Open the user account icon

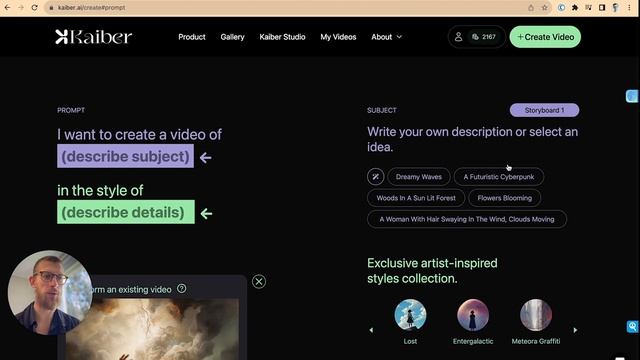coord(458,37)
